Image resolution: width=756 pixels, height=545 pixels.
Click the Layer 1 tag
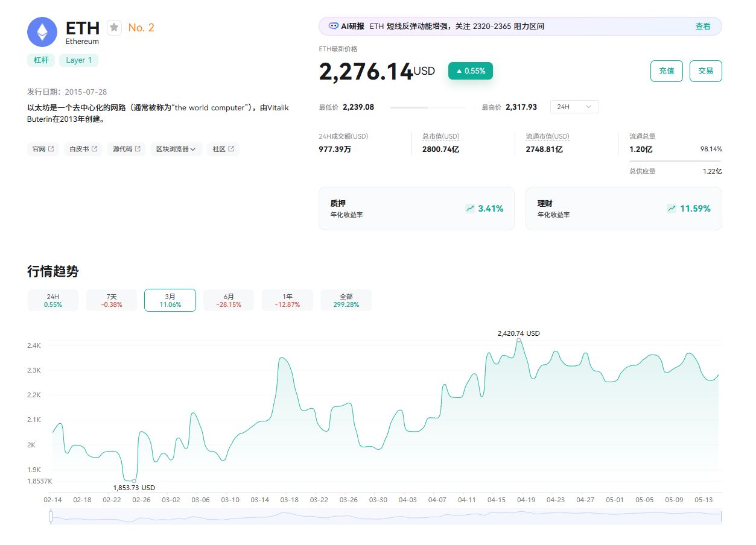(x=79, y=60)
